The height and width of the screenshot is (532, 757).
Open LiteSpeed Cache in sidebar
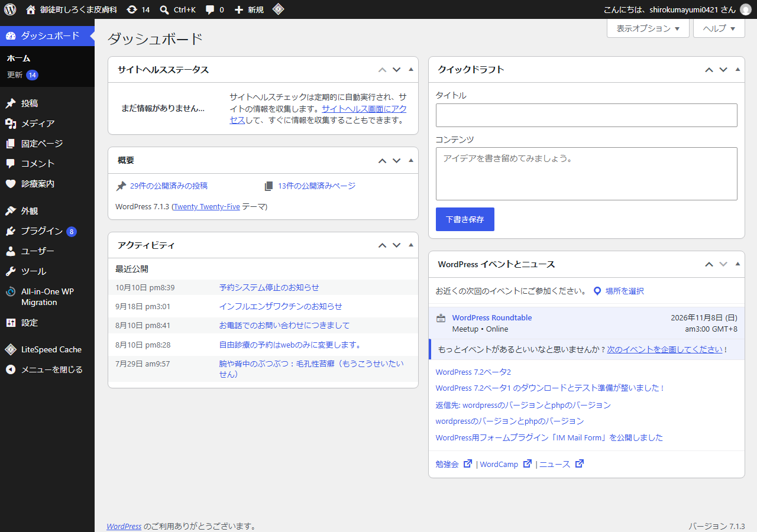point(47,349)
